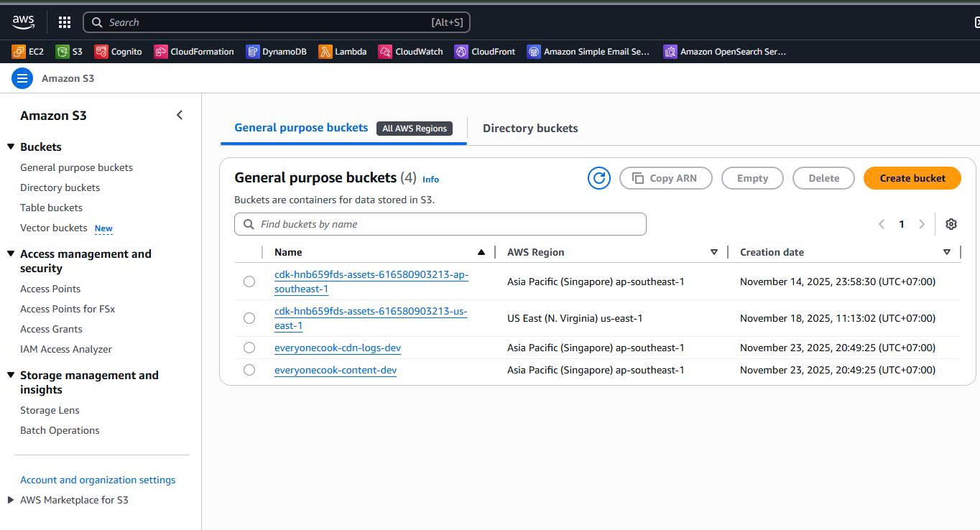Open the CloudWatch shortcut icon
The image size is (980, 530).
tap(385, 52)
